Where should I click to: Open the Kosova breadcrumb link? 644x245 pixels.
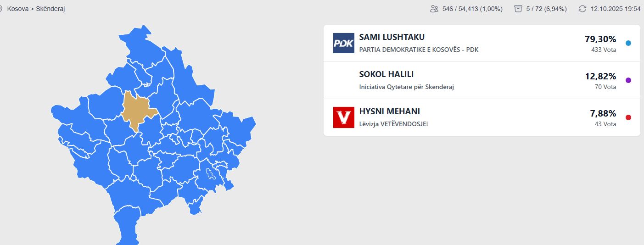(x=17, y=9)
